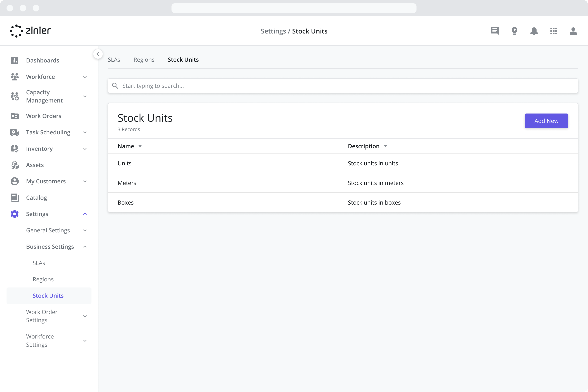
Task: Click the Workforce Settings label
Action: pyautogui.click(x=40, y=341)
